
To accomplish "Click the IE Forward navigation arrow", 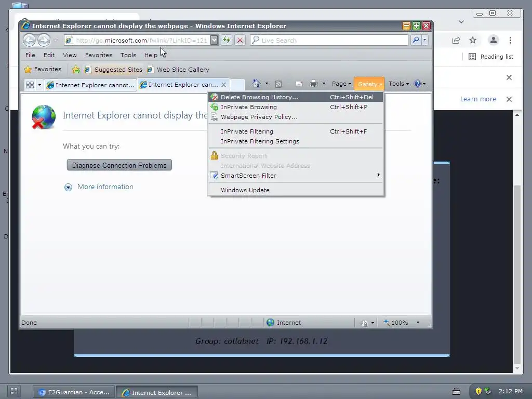I will point(44,41).
